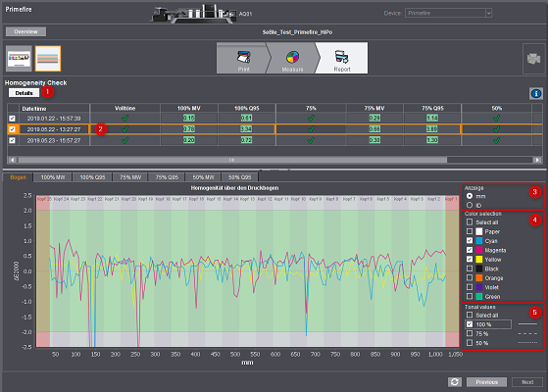Screen dimensions: 548x392
Task: Click the Orange color swatch
Action: [x=479, y=278]
